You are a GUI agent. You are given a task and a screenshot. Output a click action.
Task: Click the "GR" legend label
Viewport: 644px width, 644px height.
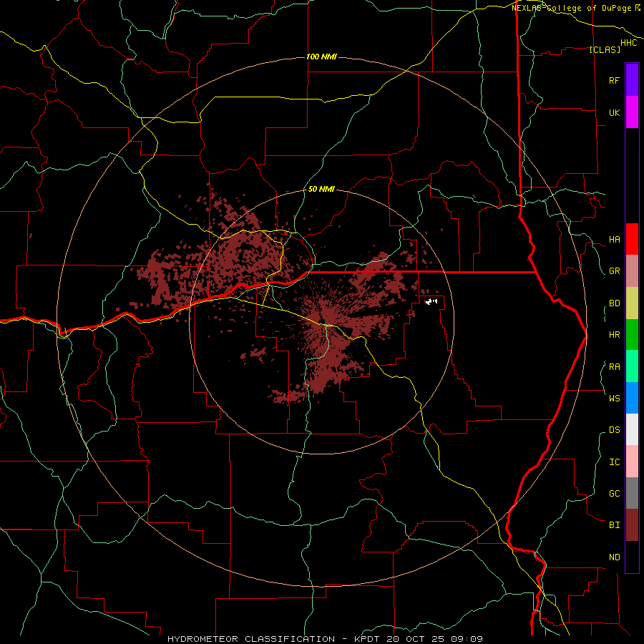tap(614, 271)
